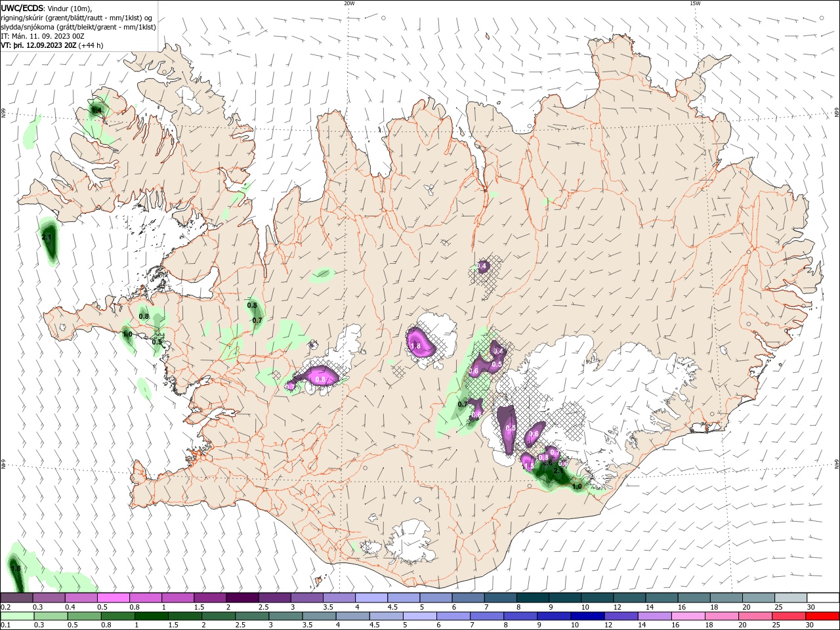The height and width of the screenshot is (630, 840).
Task: Click the 'IT: Mán. 11. 09. 2023 00Z' line
Action: tap(44, 36)
